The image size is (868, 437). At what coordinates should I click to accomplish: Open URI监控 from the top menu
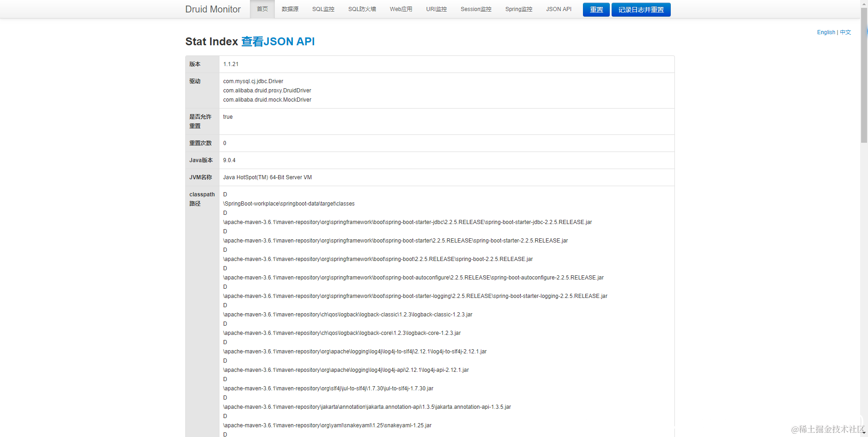[x=437, y=9]
